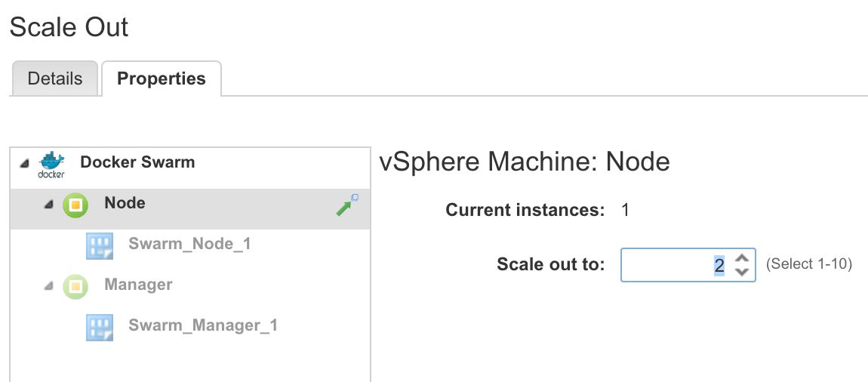Select the Docker Swarm tree label
868x382 pixels.
137,162
